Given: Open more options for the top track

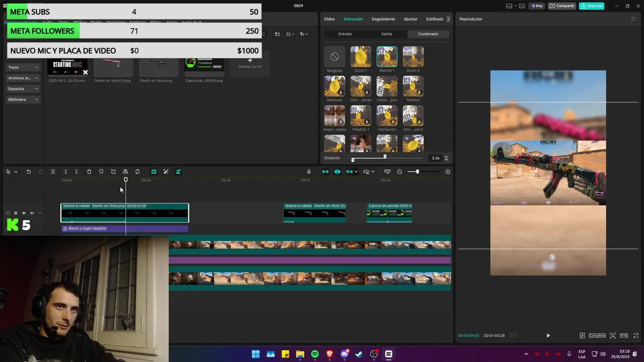Looking at the screenshot, I should pos(40,213).
